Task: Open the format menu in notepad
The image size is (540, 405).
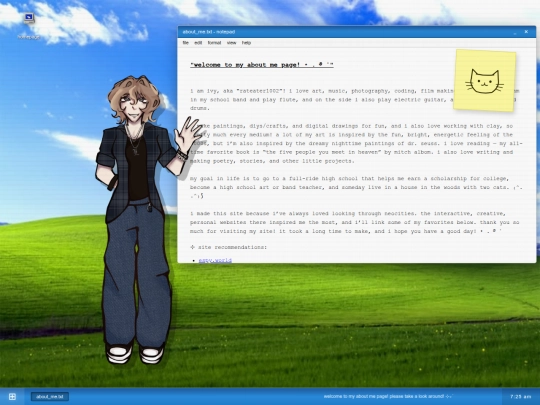Action: (214, 43)
